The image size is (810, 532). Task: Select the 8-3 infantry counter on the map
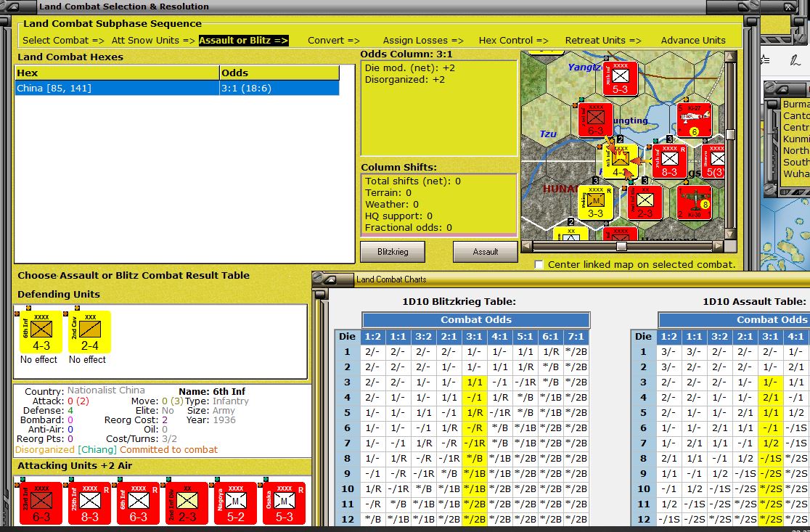[x=669, y=162]
